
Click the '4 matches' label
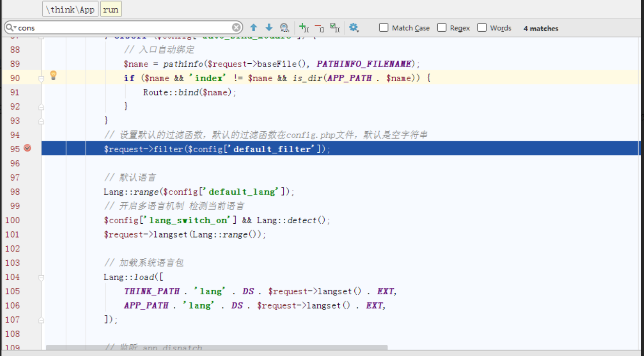tap(541, 29)
